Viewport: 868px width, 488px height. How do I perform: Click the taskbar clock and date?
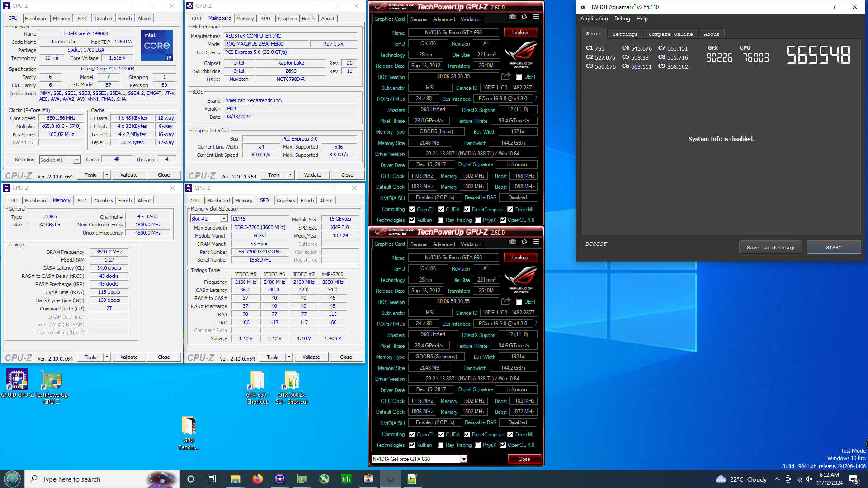tap(829, 479)
